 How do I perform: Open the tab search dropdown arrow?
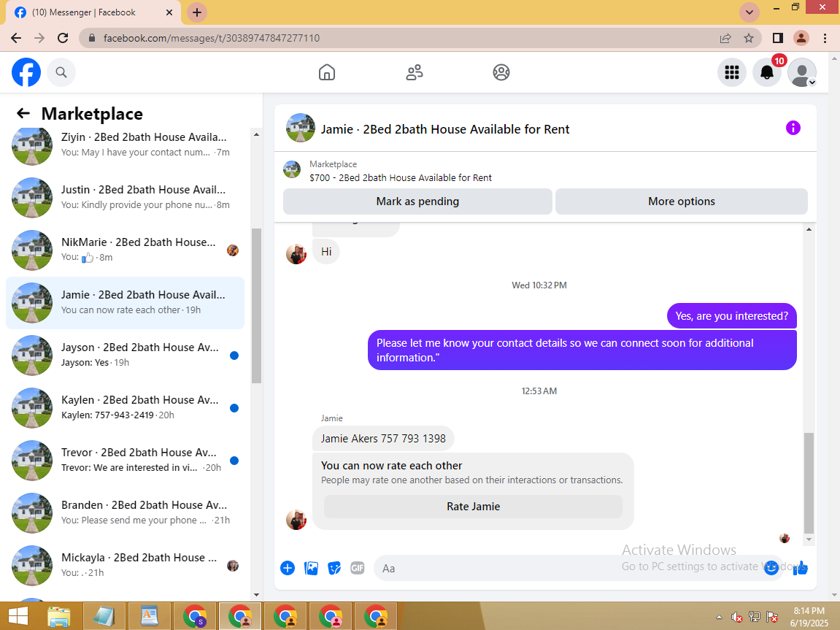tap(750, 12)
